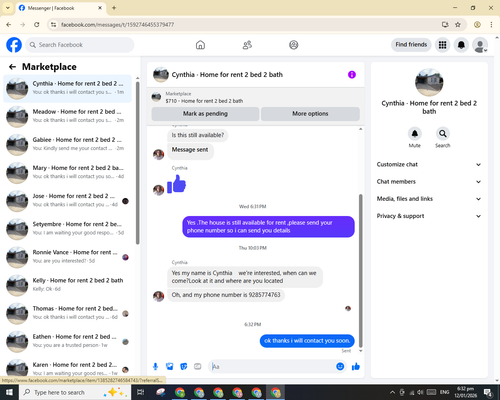Click the back arrow beside Marketplace
The height and width of the screenshot is (400, 500).
[12, 67]
